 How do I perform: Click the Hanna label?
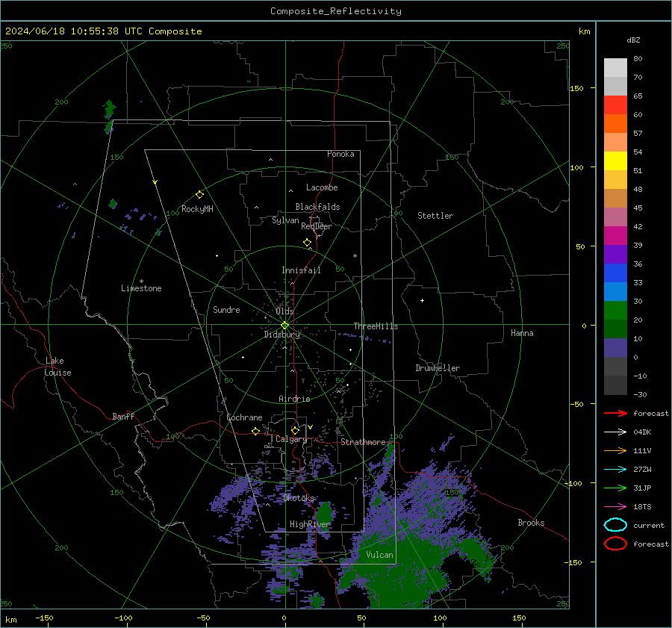tap(522, 333)
